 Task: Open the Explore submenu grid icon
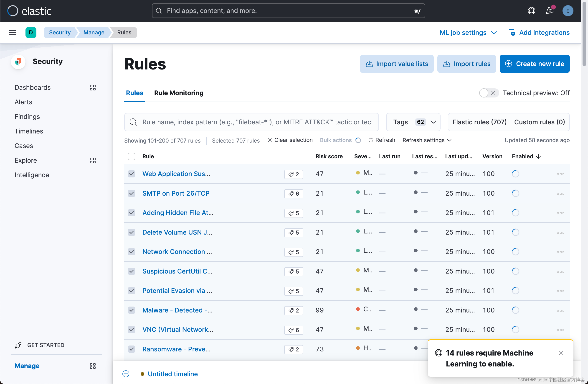tap(93, 161)
